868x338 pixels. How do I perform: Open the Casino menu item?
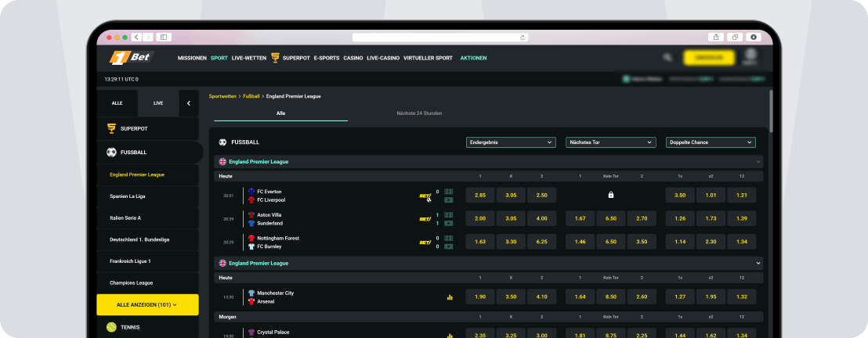353,58
